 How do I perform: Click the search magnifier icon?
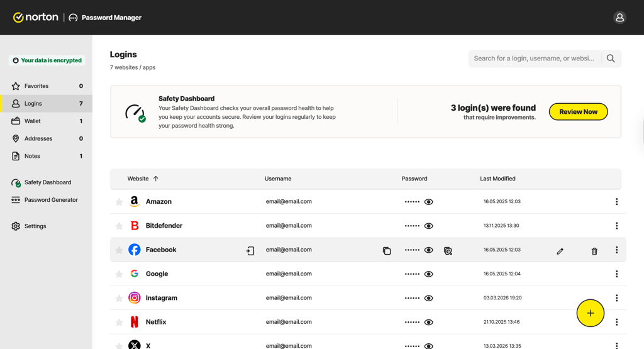(611, 58)
